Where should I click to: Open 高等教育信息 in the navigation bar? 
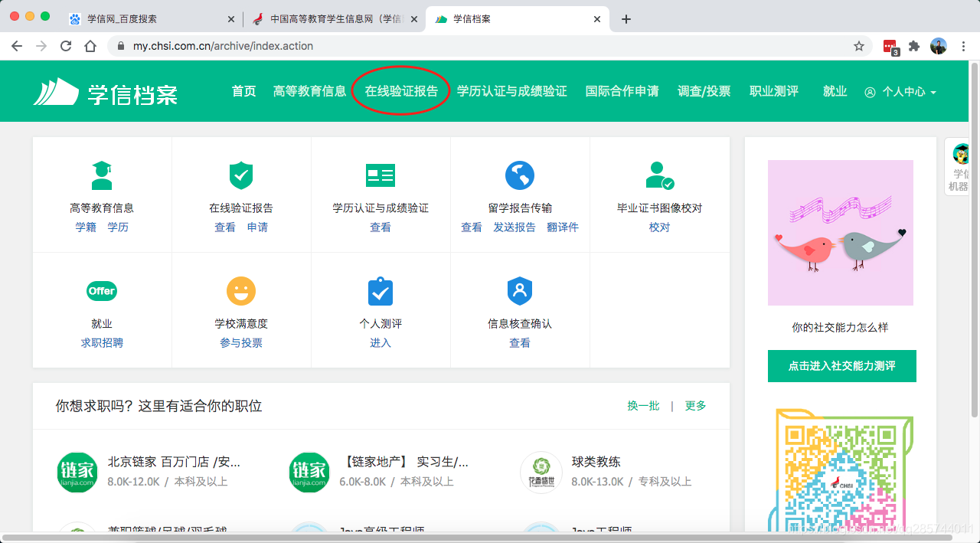(310, 91)
